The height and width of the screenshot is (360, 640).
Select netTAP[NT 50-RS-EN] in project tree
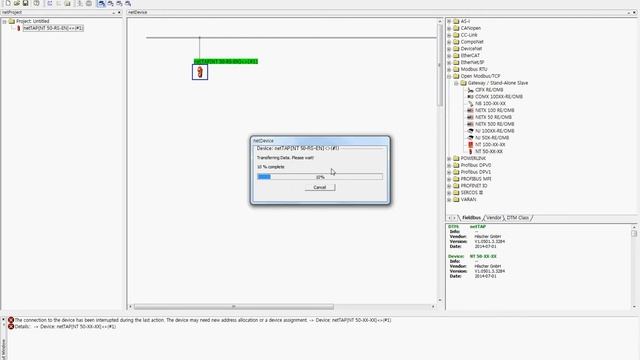pos(53,28)
